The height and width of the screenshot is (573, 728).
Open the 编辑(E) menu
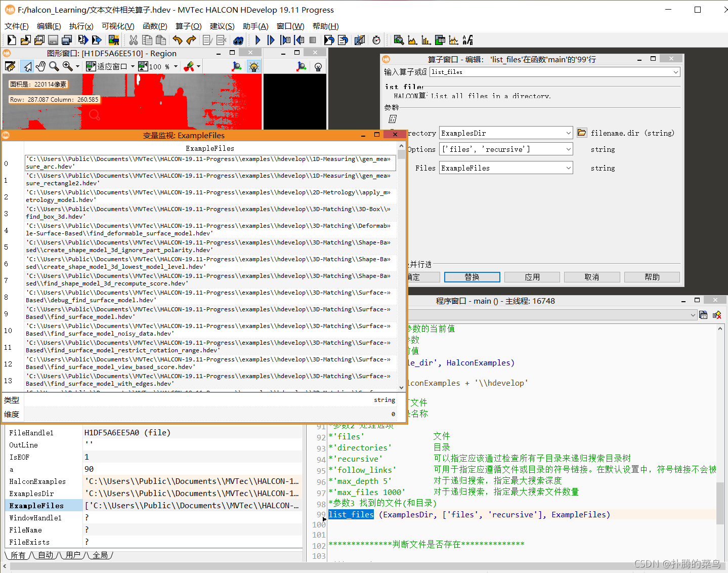[49, 26]
